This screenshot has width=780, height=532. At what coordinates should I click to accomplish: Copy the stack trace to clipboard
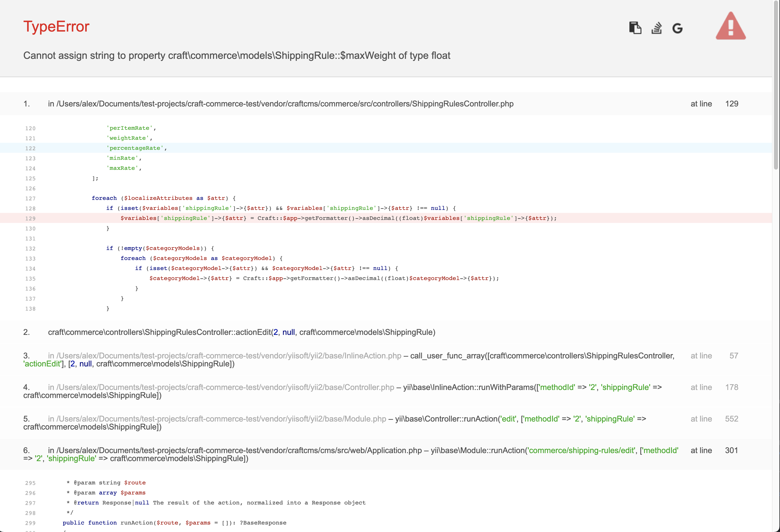(635, 28)
